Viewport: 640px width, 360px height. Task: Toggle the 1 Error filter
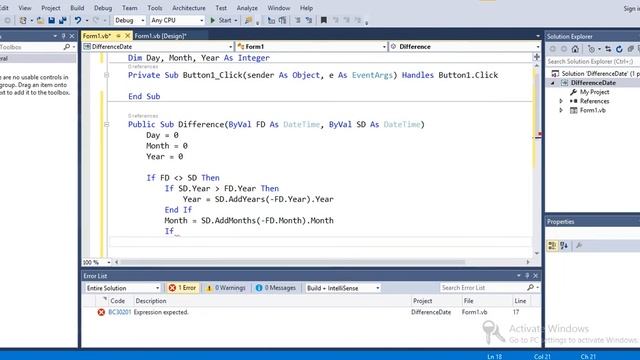(182, 288)
